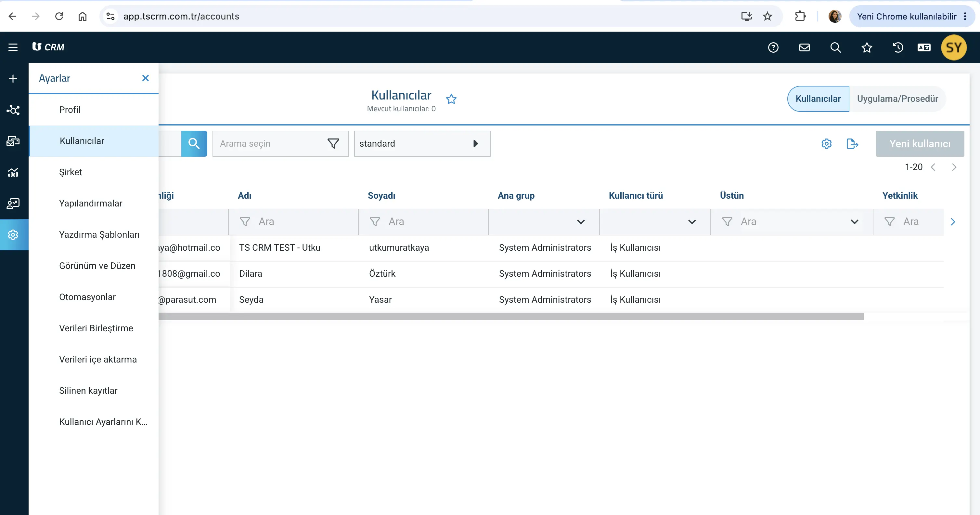This screenshot has width=980, height=515.
Task: Focus the Adı column Ara filter field
Action: point(293,221)
